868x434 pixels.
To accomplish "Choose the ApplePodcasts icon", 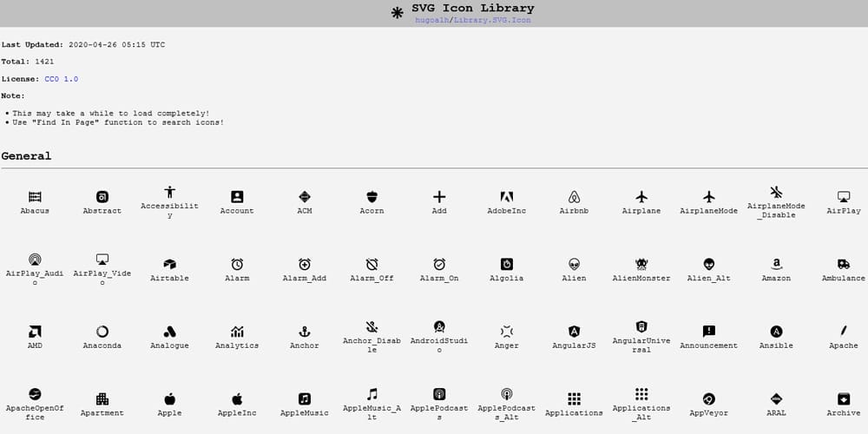I will point(439,394).
